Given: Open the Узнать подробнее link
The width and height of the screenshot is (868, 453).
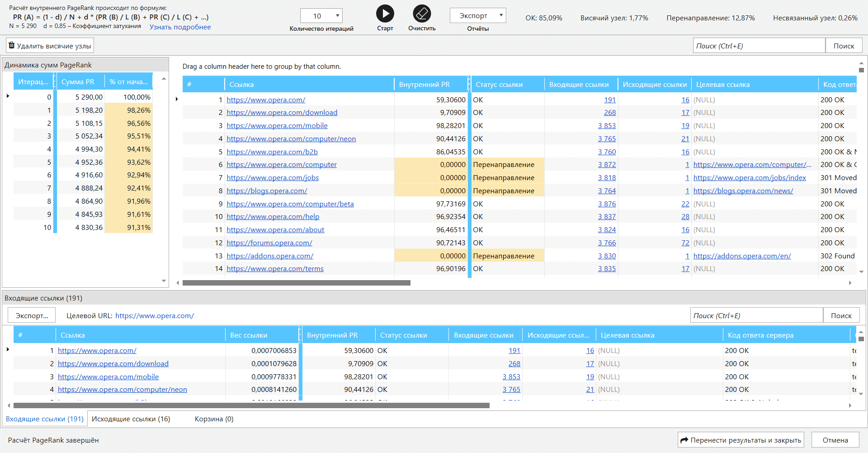Looking at the screenshot, I should point(180,27).
